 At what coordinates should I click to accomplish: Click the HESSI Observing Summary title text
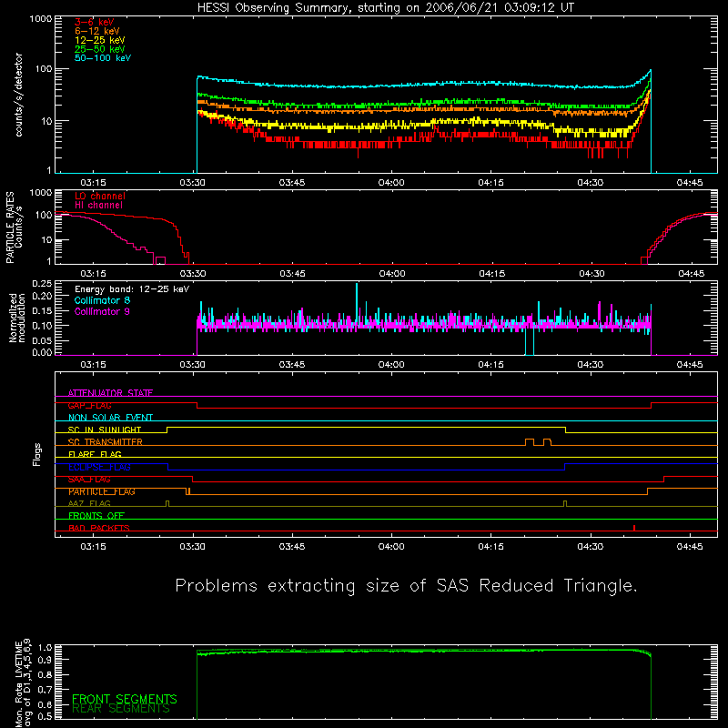[x=386, y=8]
